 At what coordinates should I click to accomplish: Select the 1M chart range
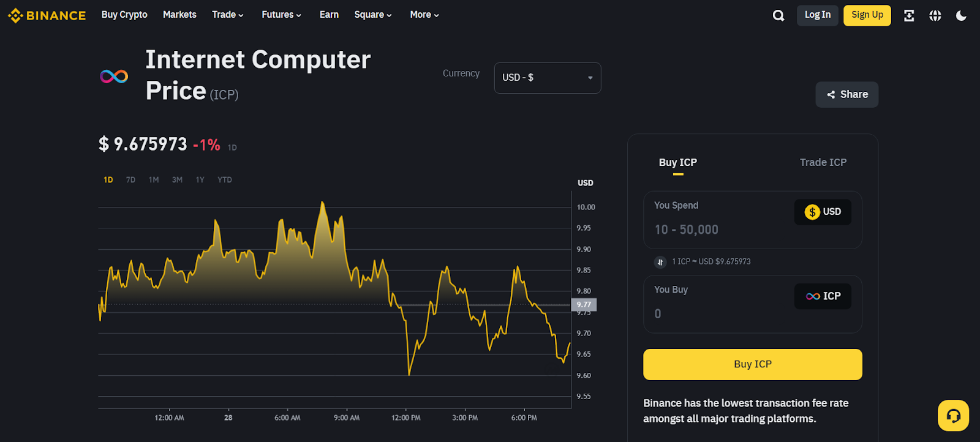coord(154,180)
